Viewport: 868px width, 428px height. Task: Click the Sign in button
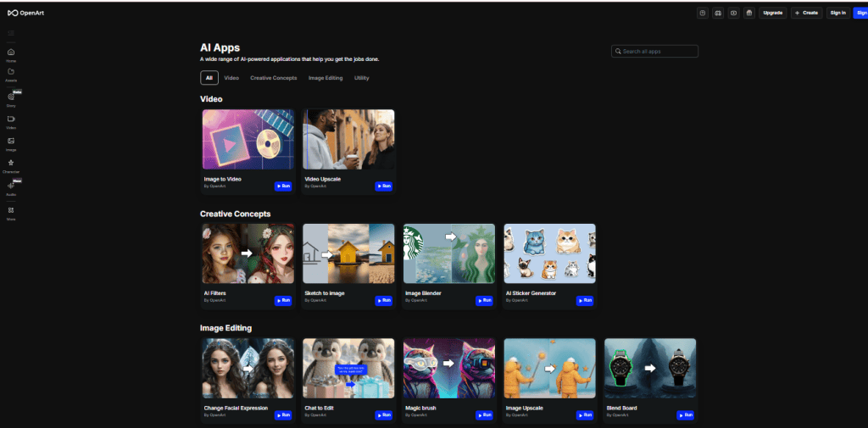point(837,13)
